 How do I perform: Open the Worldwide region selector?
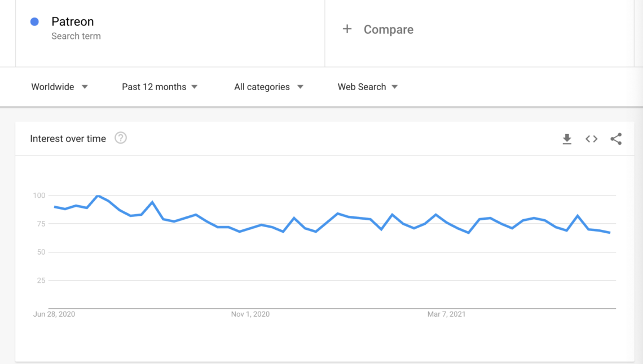52,87
